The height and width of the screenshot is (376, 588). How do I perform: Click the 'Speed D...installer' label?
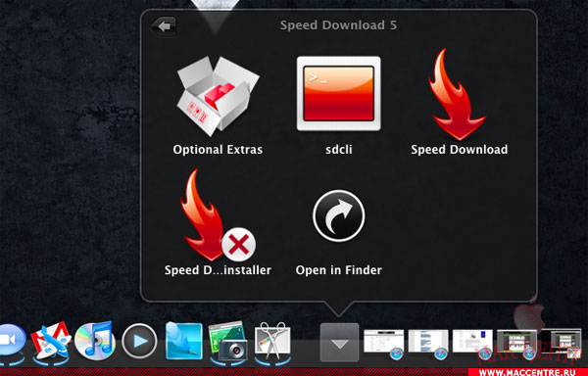218,270
